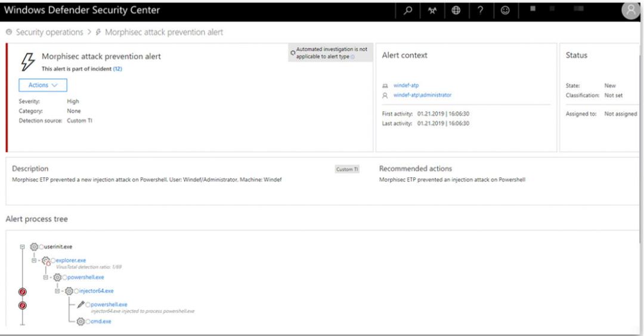Open windef-atp\administrator user link

pyautogui.click(x=422, y=95)
